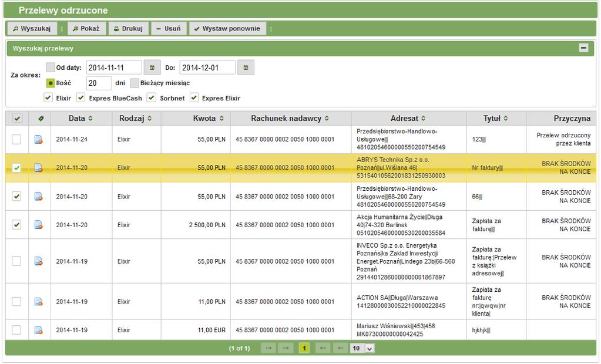The height and width of the screenshot is (364, 601).
Task: Click the end date field 2014-12-01
Action: pos(207,68)
